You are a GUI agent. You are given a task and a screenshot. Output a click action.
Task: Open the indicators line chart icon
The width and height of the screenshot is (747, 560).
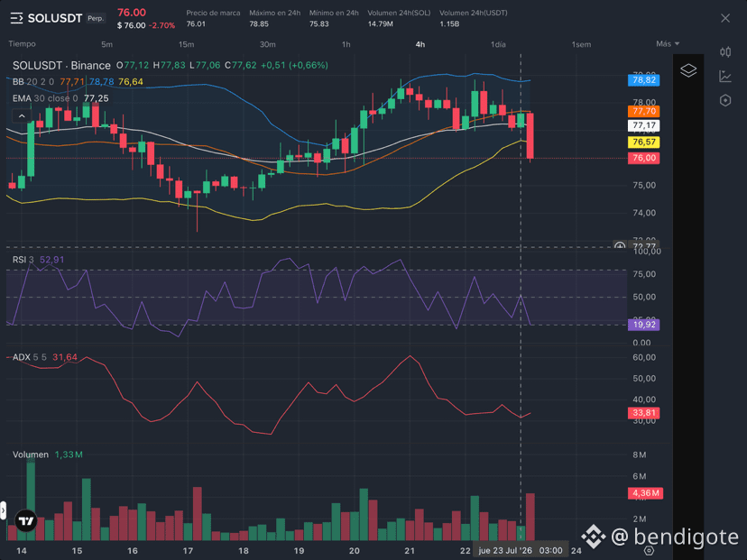[725, 76]
